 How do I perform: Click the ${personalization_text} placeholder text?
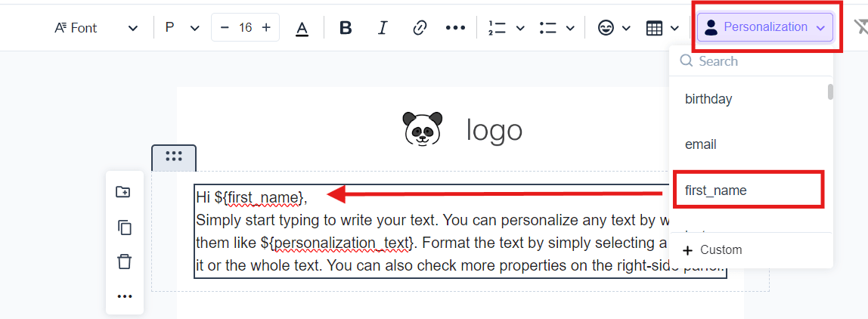click(336, 243)
